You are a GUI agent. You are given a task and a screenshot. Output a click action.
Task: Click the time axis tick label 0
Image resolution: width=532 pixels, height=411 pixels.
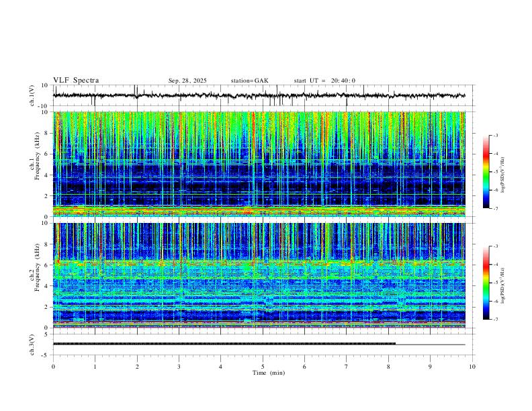(x=53, y=367)
